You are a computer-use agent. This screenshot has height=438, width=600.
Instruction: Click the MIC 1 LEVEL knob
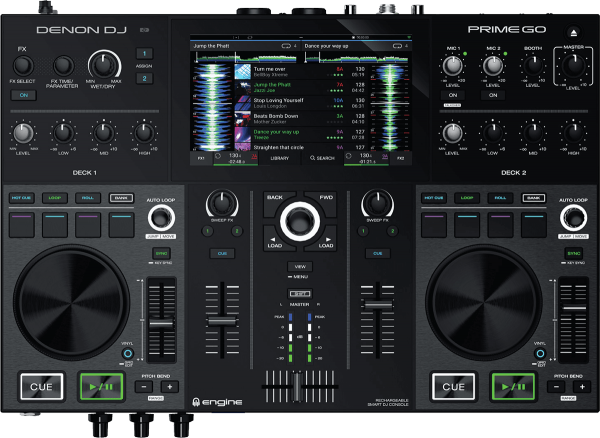click(x=453, y=65)
